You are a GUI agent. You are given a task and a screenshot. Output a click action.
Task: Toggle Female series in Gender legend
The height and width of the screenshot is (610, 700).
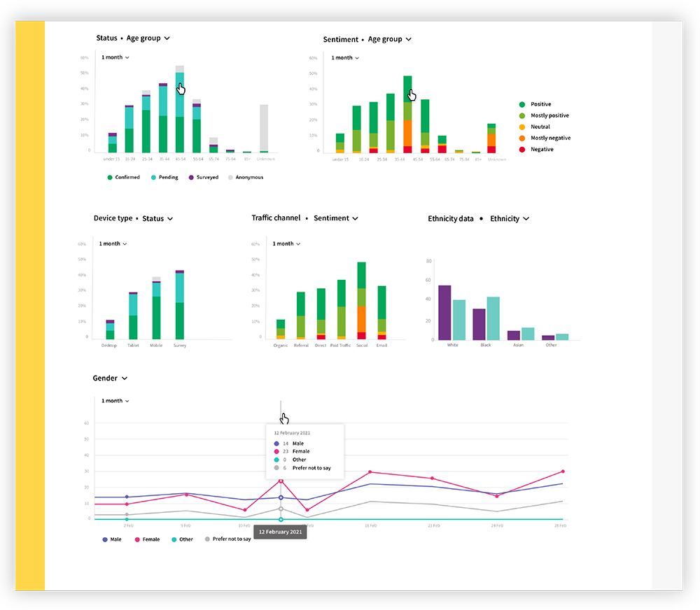147,539
